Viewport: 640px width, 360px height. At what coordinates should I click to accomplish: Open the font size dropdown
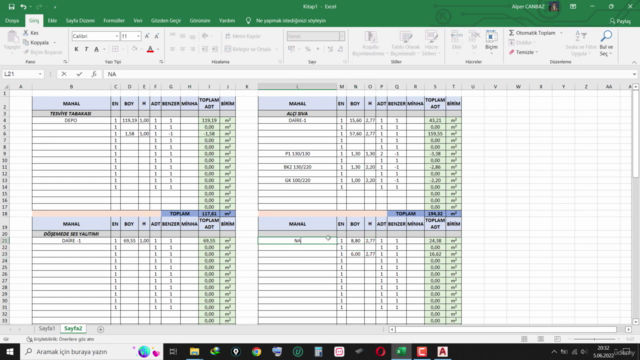point(138,36)
